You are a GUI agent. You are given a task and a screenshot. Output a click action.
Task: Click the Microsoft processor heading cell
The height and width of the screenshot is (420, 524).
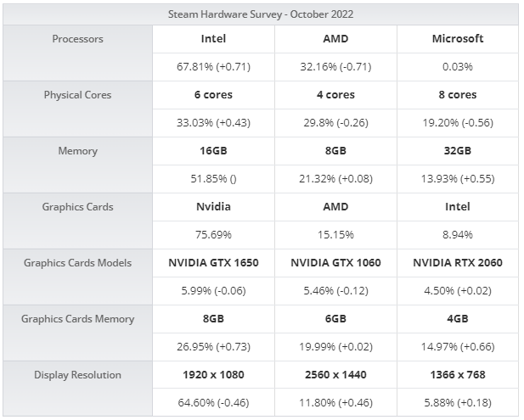click(458, 39)
